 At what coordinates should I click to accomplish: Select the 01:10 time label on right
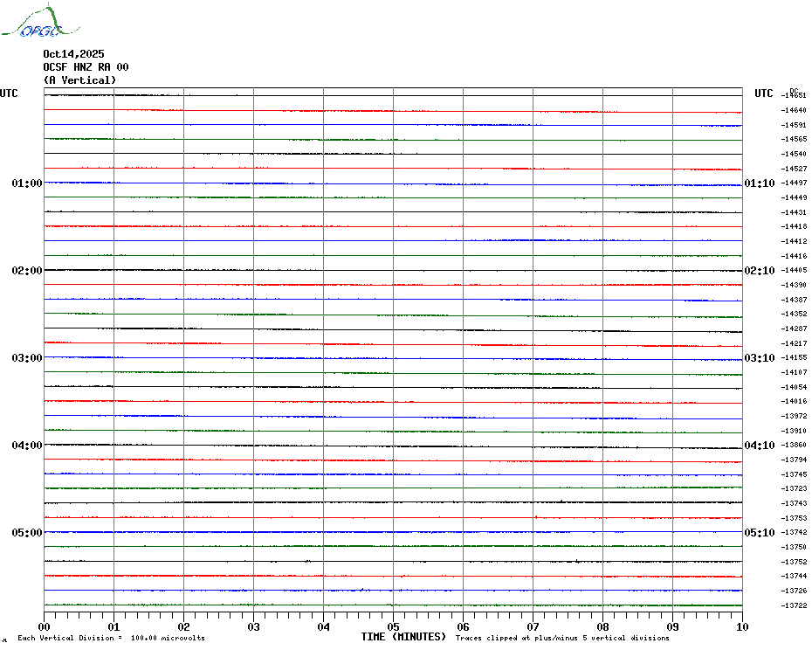click(x=759, y=183)
